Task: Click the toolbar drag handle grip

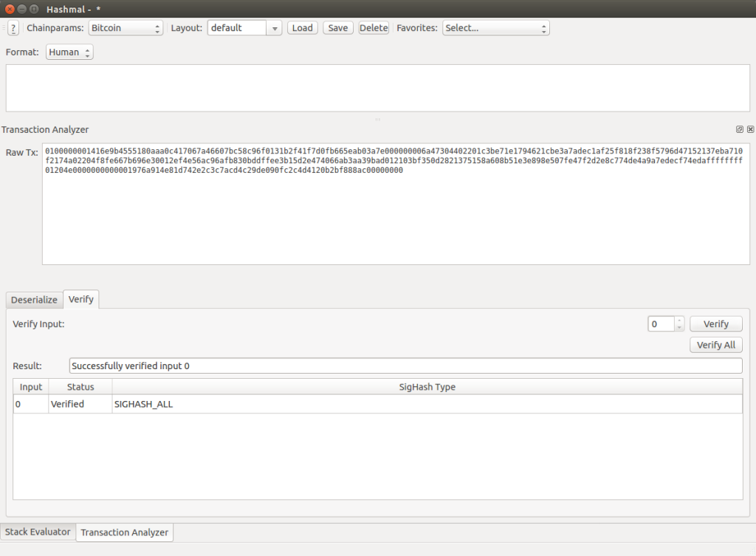Action: point(4,28)
